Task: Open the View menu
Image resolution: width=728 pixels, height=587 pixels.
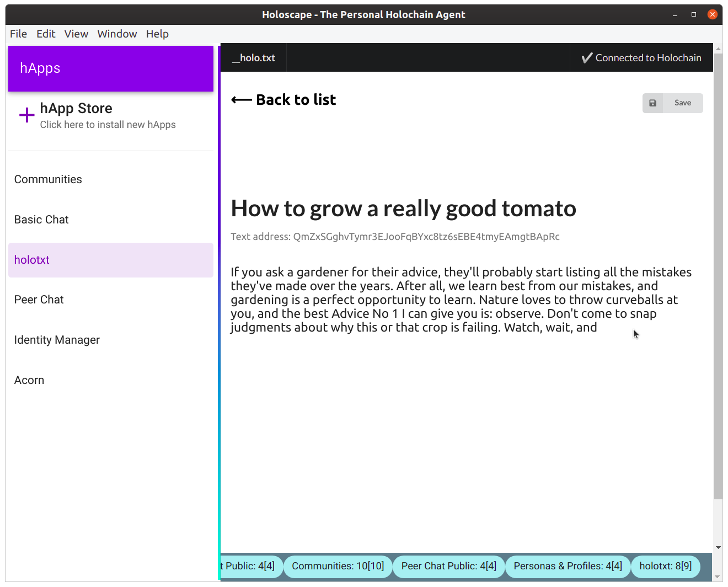Action: (76, 34)
